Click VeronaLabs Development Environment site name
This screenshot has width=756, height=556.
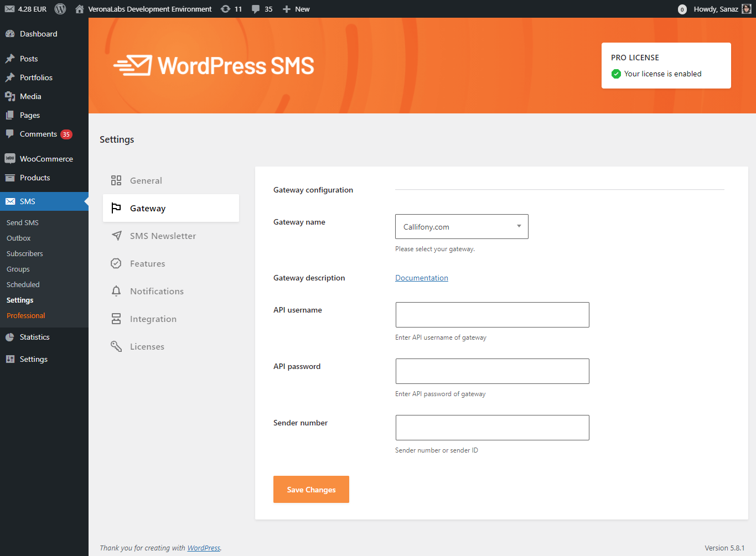coord(150,9)
